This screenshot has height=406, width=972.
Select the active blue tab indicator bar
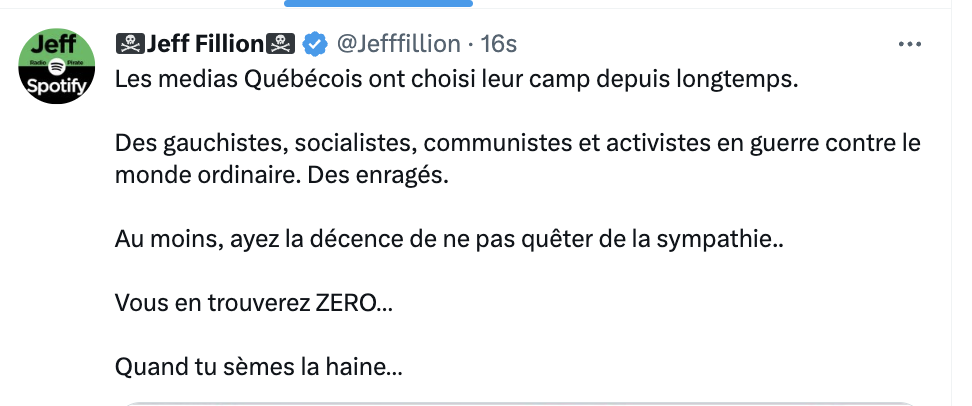click(x=379, y=3)
